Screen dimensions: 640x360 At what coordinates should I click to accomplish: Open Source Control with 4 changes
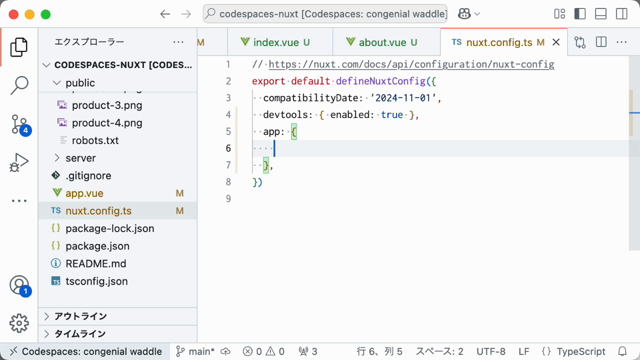pos(20,124)
